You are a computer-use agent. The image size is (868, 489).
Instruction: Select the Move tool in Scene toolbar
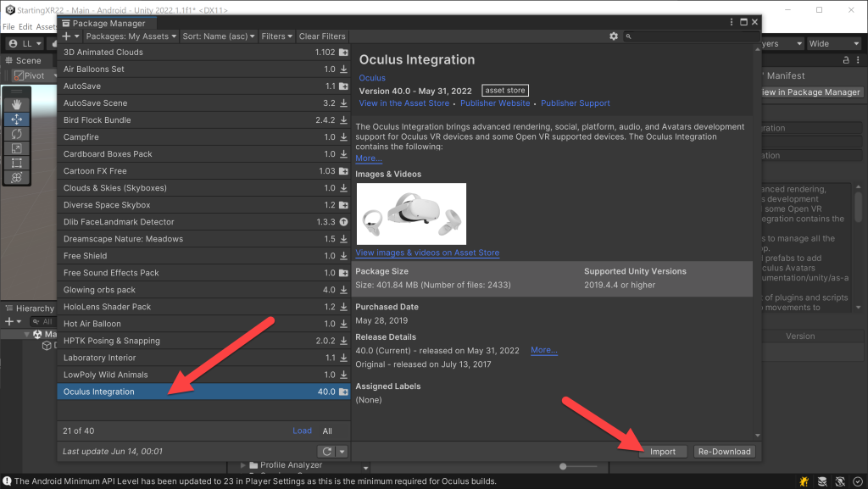pyautogui.click(x=17, y=119)
